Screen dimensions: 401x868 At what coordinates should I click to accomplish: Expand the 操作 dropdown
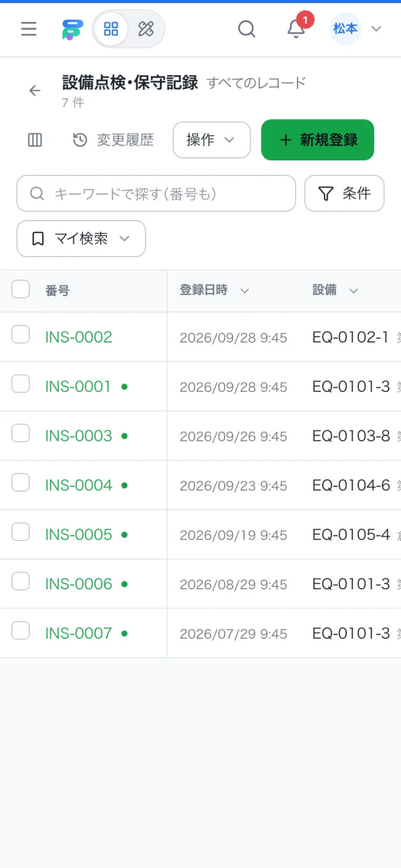point(212,140)
